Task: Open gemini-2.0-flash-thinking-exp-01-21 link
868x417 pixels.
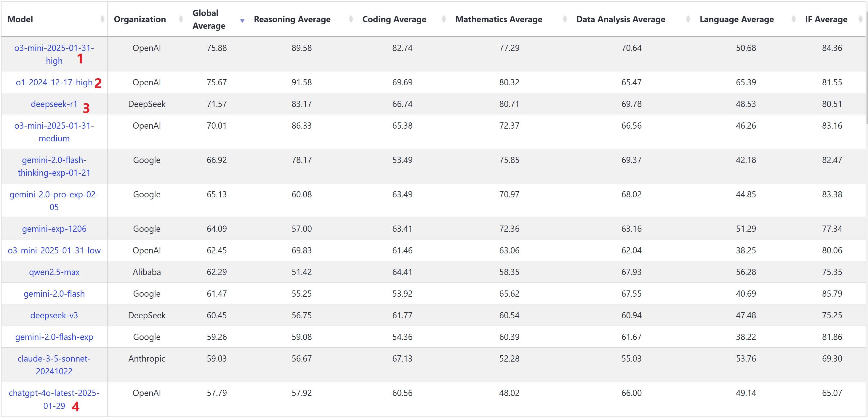Action: click(x=54, y=166)
